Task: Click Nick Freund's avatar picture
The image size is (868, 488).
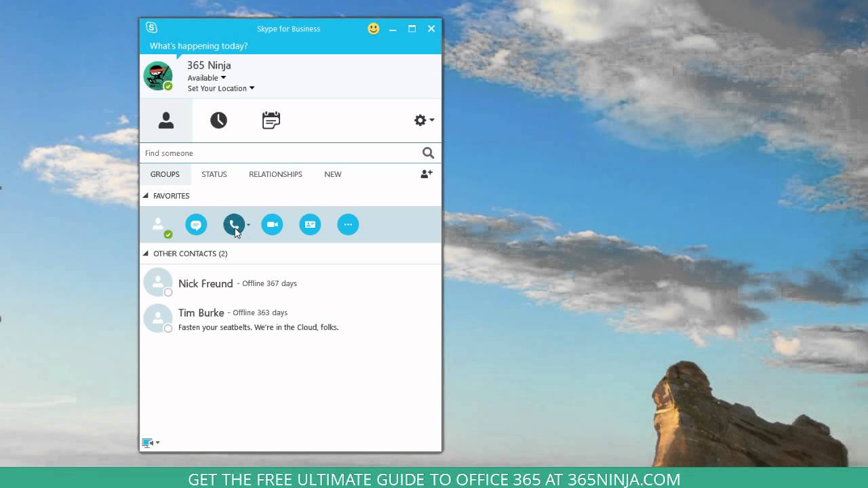Action: [158, 283]
